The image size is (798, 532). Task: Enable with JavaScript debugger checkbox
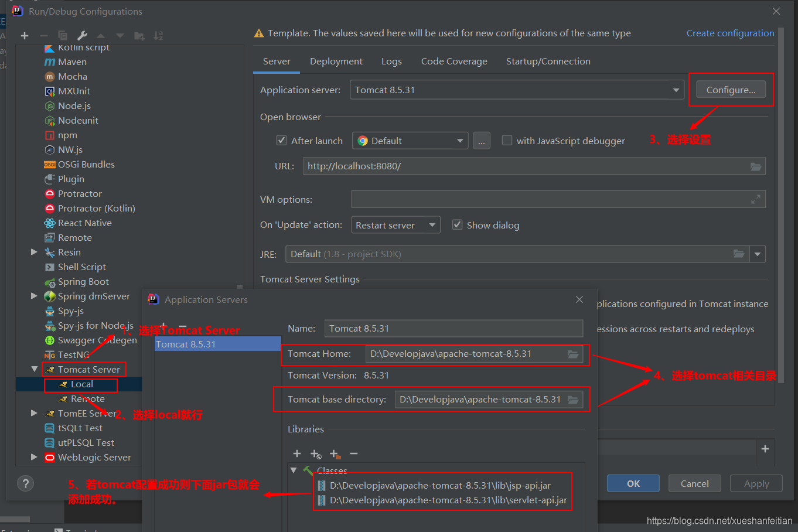coord(507,141)
